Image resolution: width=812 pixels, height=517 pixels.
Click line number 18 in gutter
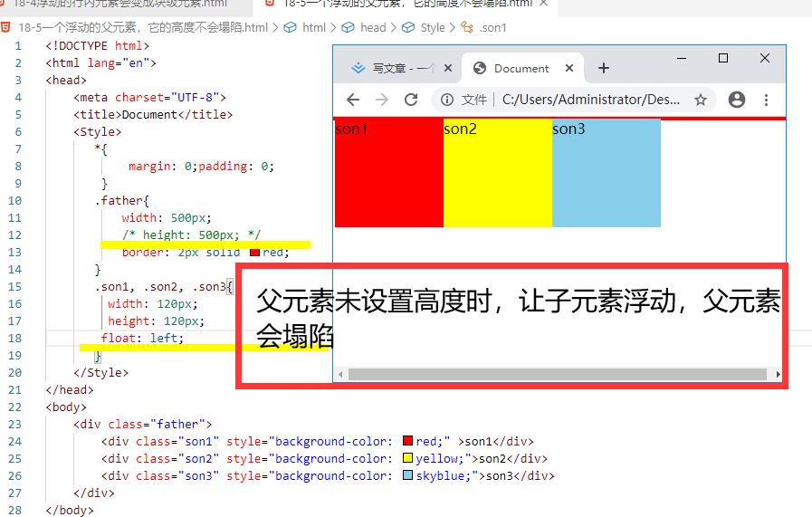[15, 339]
